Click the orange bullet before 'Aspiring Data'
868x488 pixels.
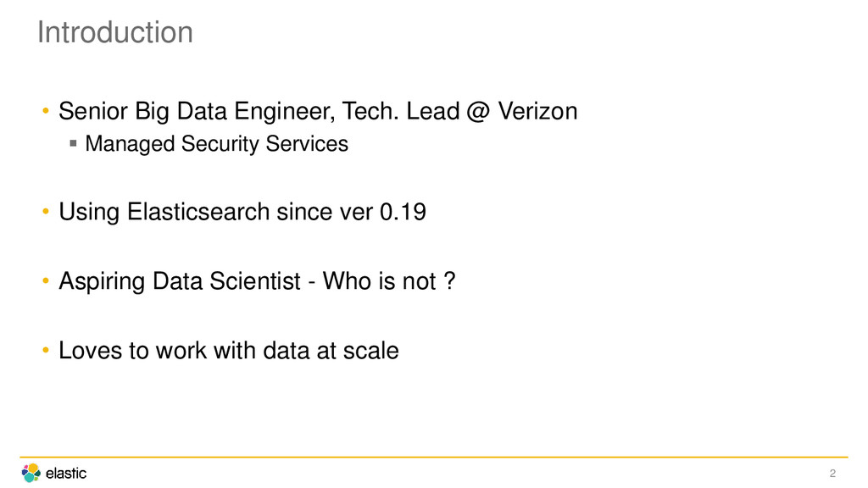[x=46, y=281]
